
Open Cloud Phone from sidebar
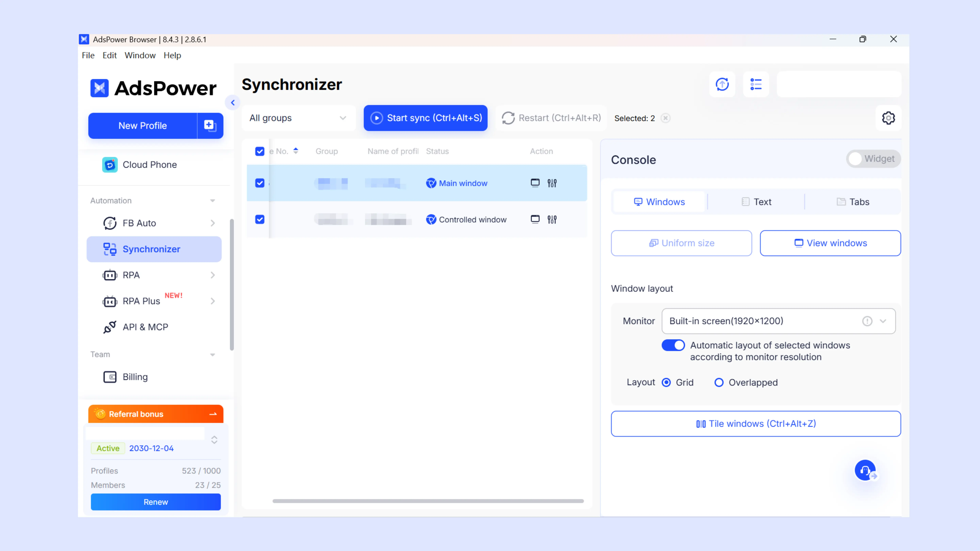150,165
